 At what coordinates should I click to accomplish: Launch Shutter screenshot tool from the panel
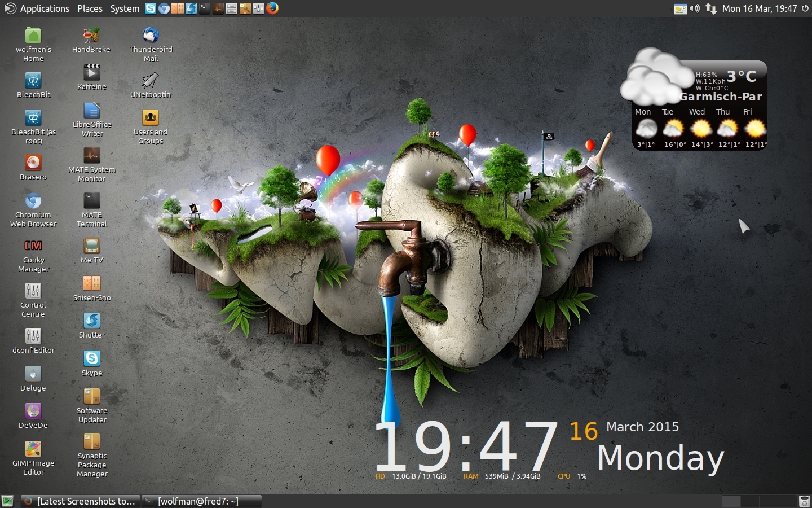tap(191, 8)
